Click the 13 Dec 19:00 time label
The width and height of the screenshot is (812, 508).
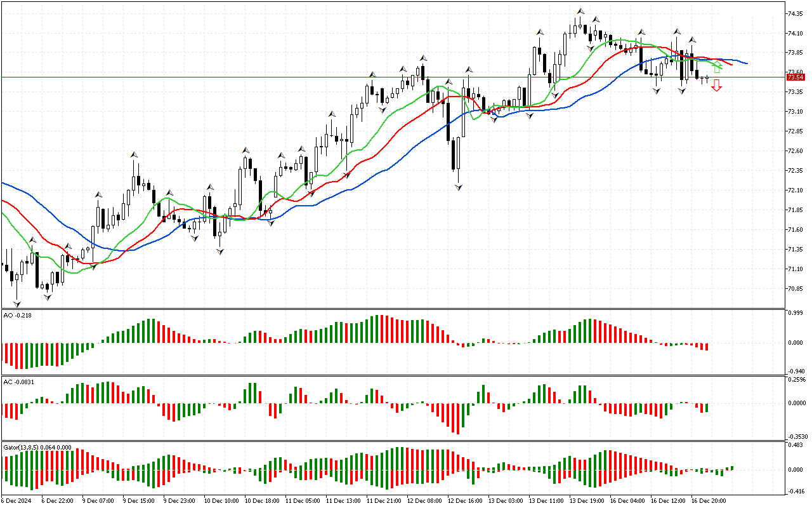(587, 501)
